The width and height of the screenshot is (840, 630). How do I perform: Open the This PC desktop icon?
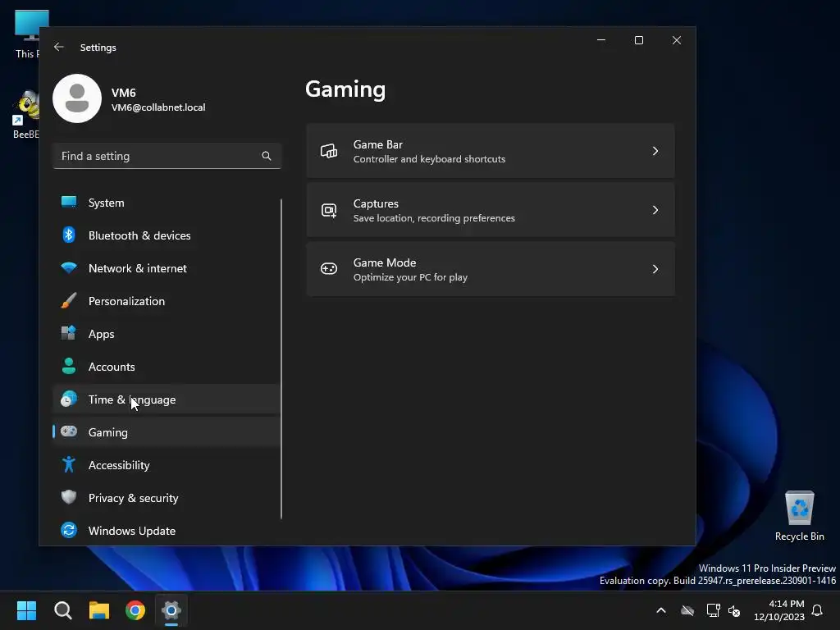(27, 33)
